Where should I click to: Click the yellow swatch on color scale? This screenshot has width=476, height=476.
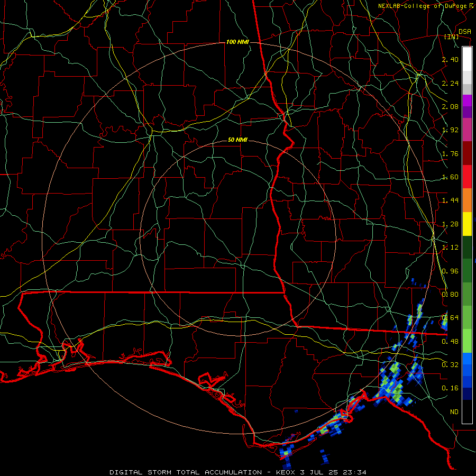coord(467,224)
